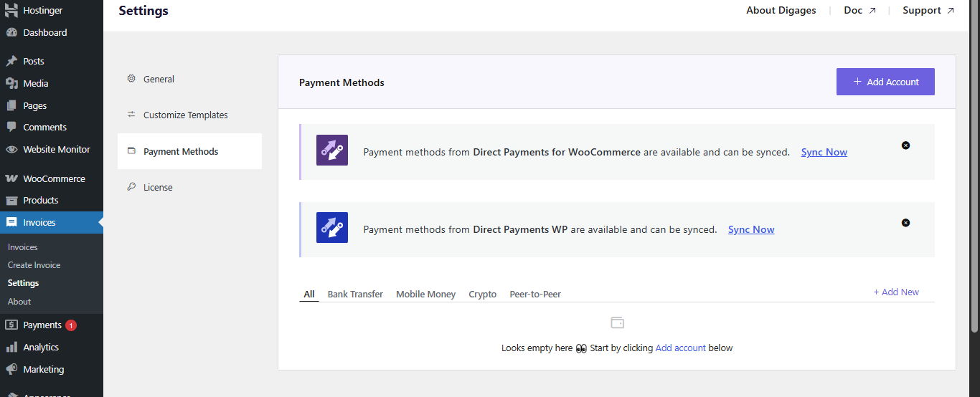Click the Payments notification badge showing 1
980x397 pixels.
(x=71, y=325)
